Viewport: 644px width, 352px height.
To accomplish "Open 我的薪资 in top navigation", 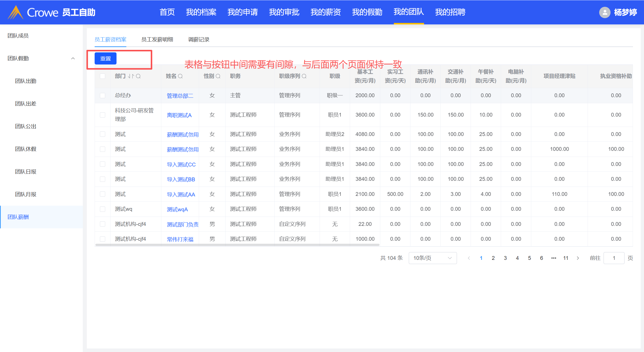I will point(325,12).
